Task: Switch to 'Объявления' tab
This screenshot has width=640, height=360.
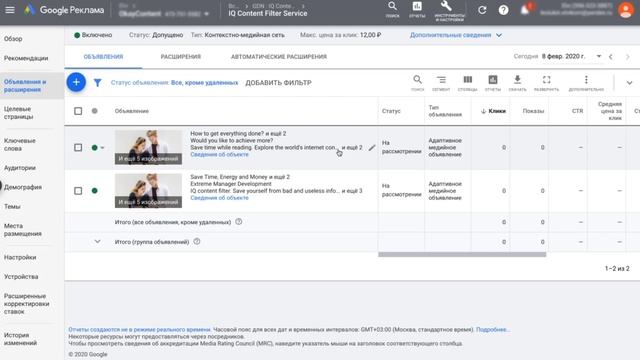Action: coord(103,57)
